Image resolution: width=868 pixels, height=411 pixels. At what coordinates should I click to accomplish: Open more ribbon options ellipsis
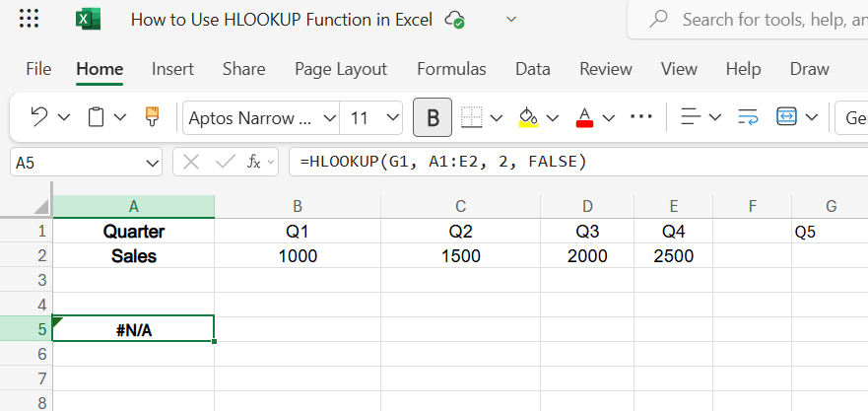click(641, 117)
